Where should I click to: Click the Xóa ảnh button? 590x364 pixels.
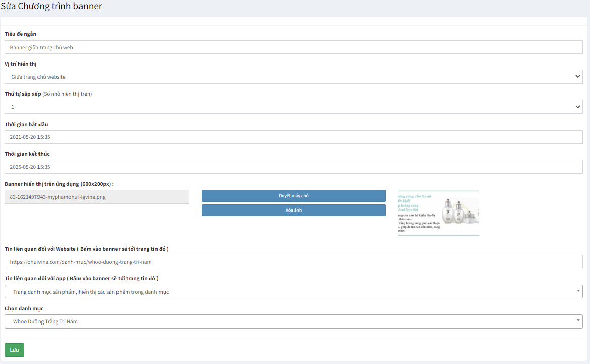[x=293, y=210]
